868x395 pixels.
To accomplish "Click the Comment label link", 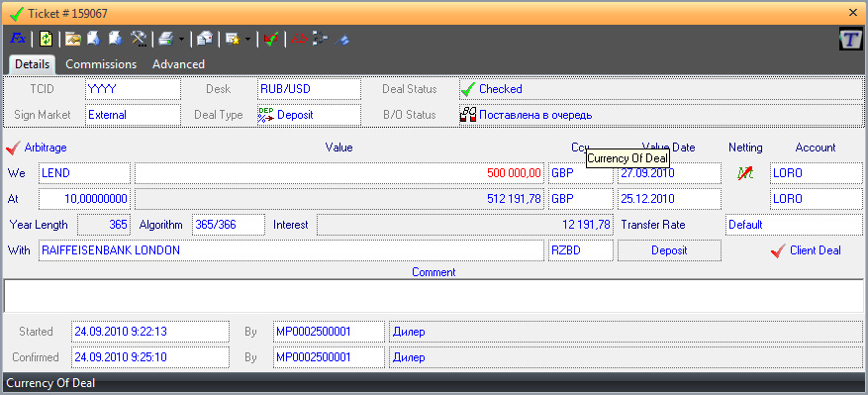I will (434, 272).
